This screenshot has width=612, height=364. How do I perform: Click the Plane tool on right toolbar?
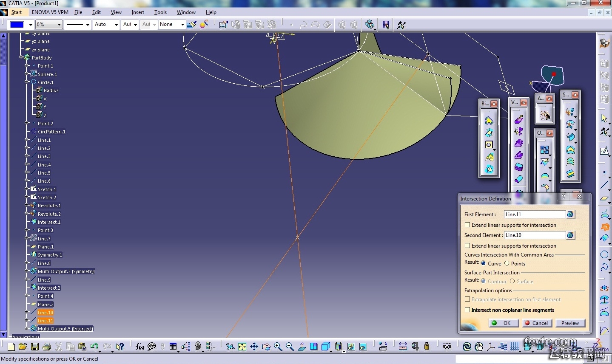click(x=604, y=198)
